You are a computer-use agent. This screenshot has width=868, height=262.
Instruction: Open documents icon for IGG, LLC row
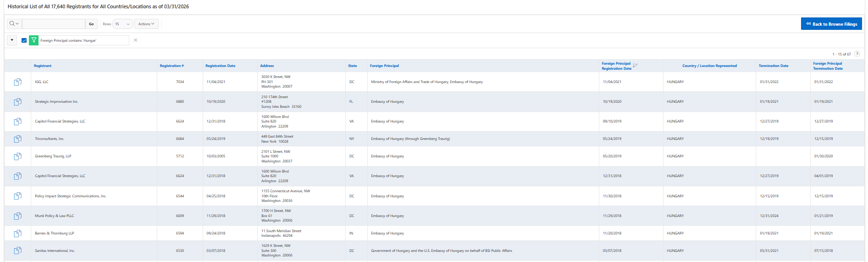click(x=17, y=82)
